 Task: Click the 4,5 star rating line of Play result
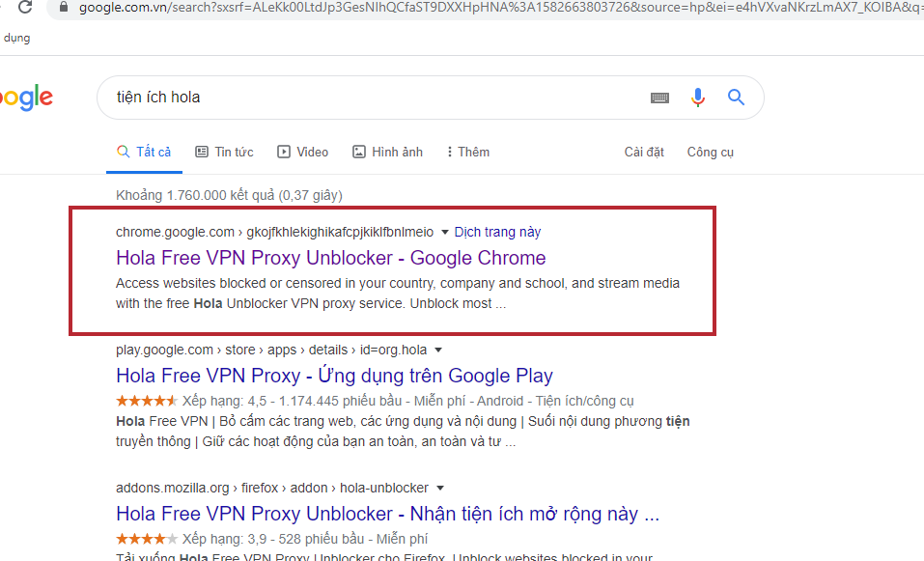pyautogui.click(x=375, y=401)
